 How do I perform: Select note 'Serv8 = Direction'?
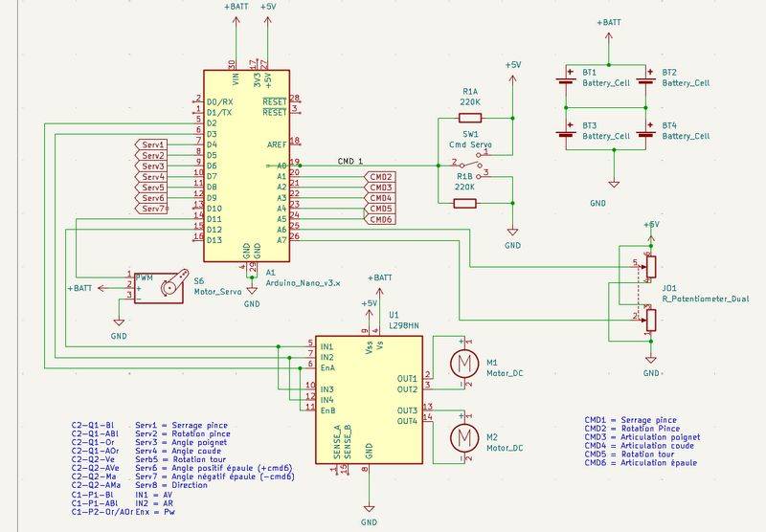click(171, 485)
